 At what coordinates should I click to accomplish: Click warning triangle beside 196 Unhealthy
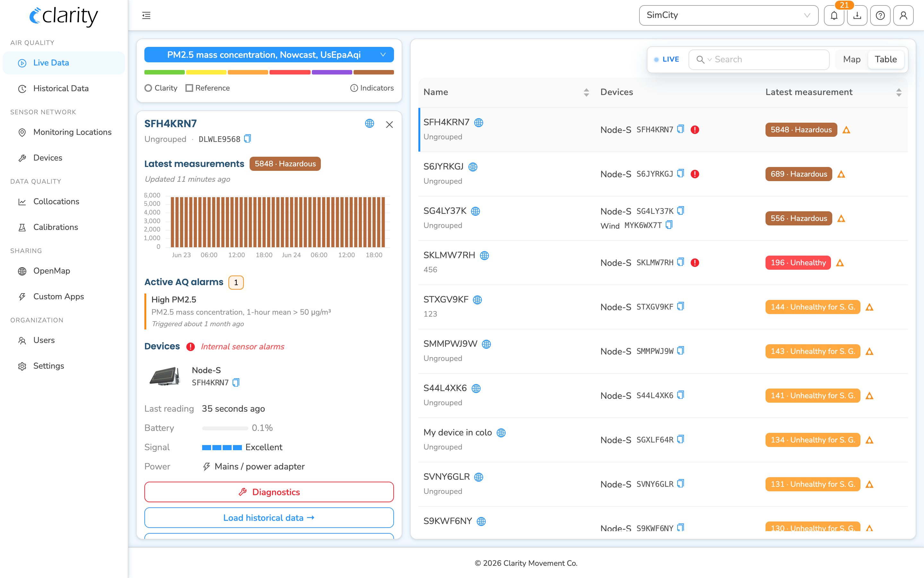click(840, 263)
